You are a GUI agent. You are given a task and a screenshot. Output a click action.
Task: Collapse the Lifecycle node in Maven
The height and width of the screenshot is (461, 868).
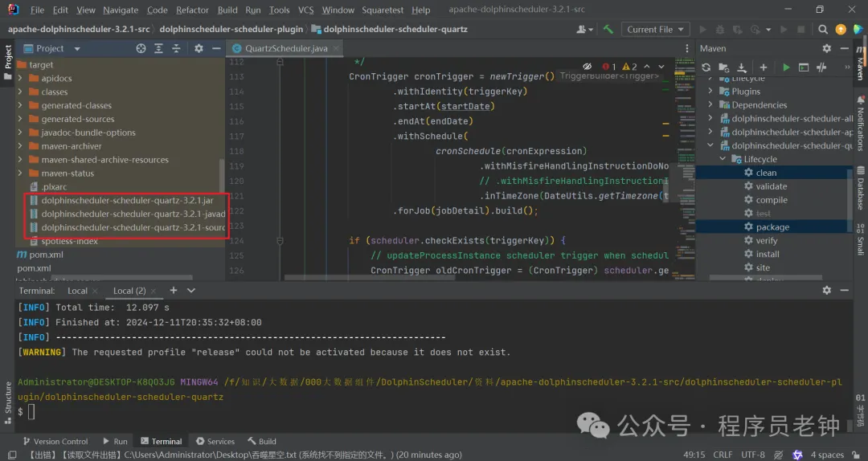coord(723,159)
